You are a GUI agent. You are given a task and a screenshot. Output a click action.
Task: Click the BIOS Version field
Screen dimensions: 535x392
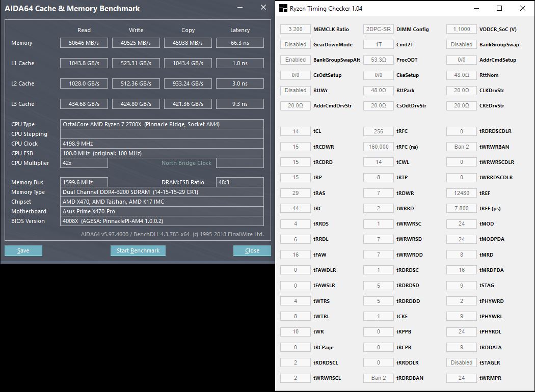[x=162, y=221]
